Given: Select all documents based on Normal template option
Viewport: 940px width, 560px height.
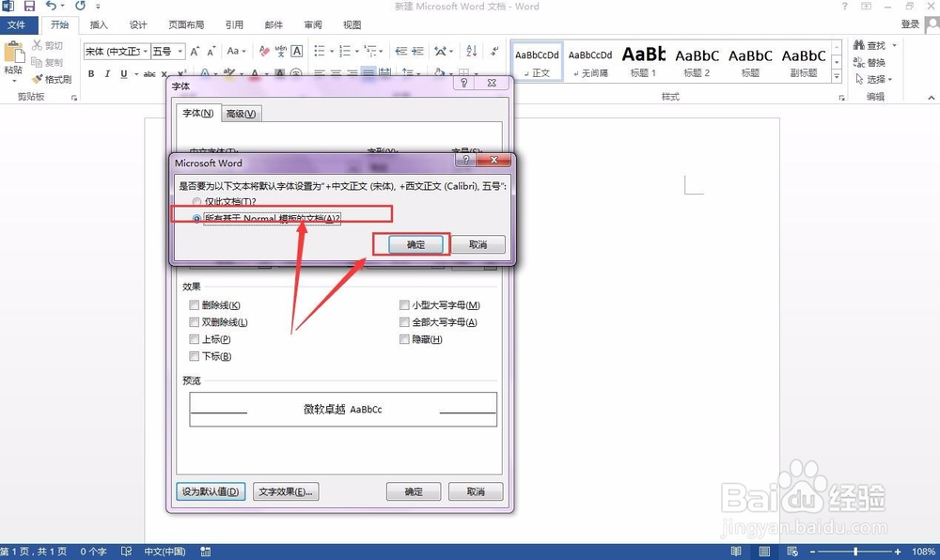Looking at the screenshot, I should click(x=196, y=219).
